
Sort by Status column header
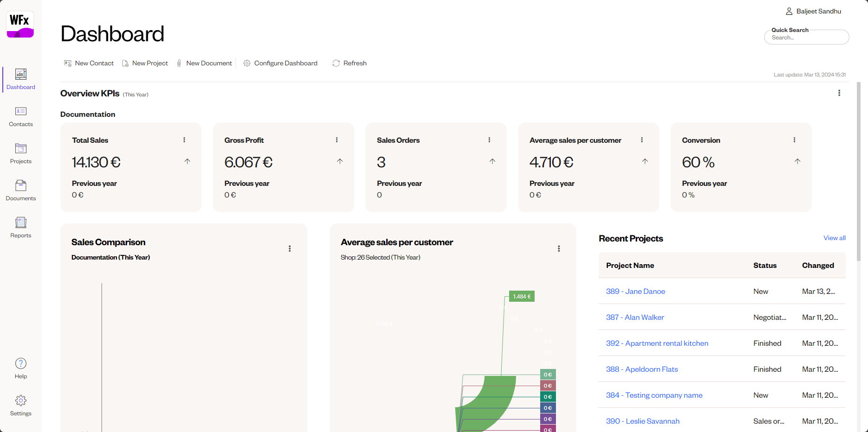765,265
